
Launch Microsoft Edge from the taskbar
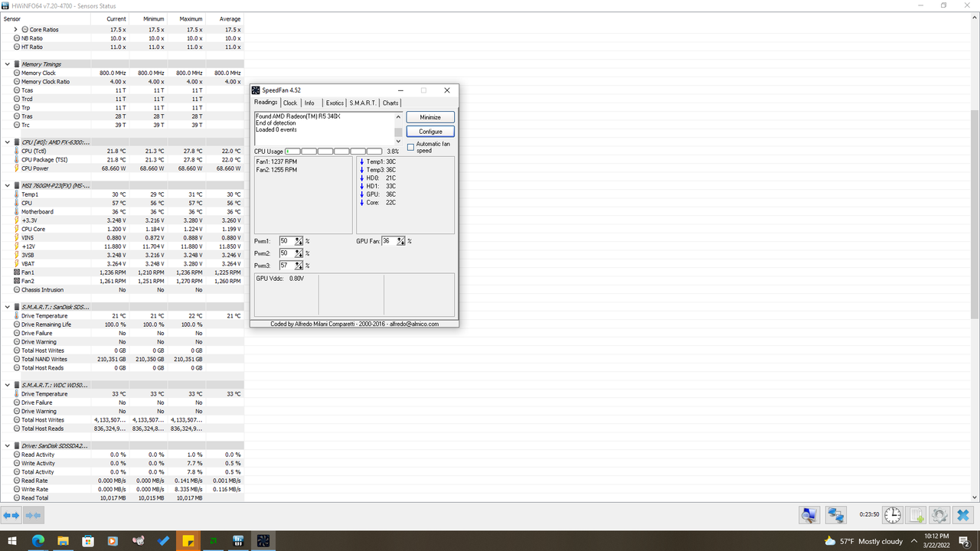[x=38, y=541]
